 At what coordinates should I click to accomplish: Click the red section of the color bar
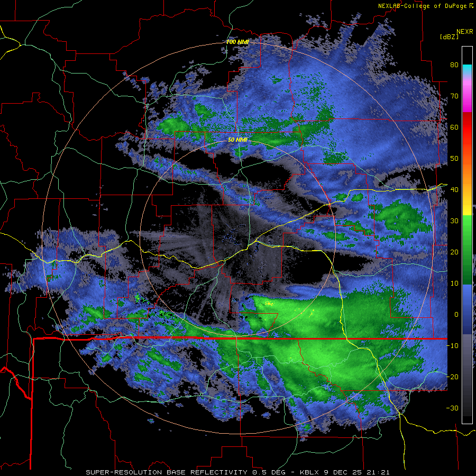point(467,127)
